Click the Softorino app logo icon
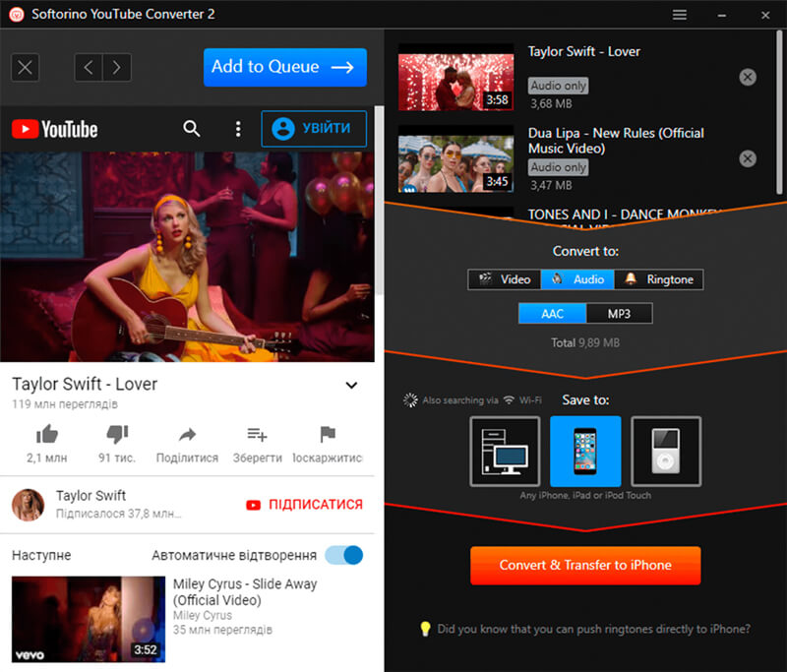Viewport: 787px width, 672px height. [17, 15]
